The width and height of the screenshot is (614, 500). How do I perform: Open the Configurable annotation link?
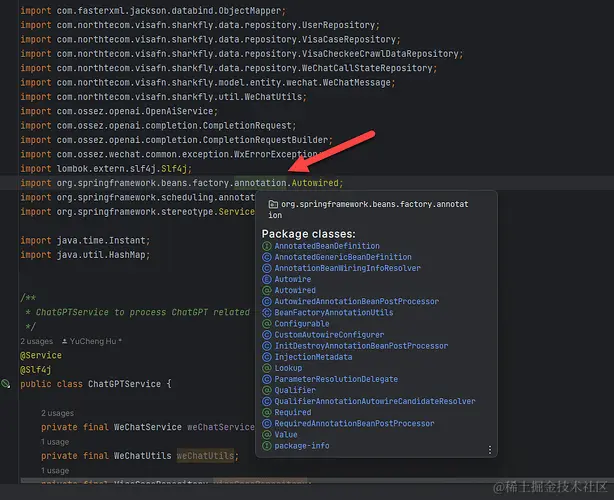302,323
